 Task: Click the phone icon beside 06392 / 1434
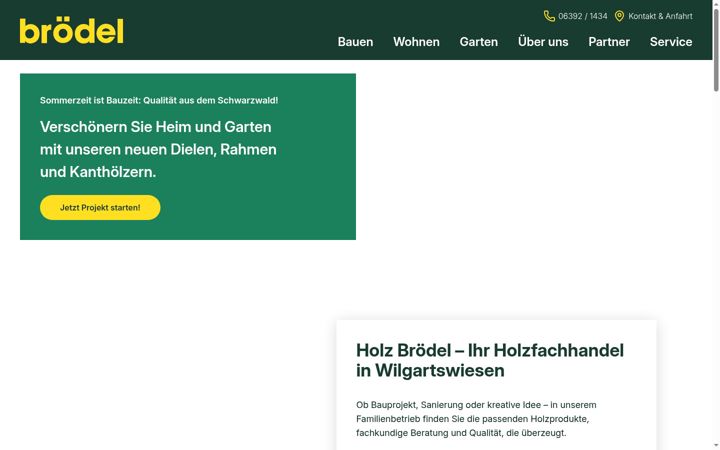[549, 16]
